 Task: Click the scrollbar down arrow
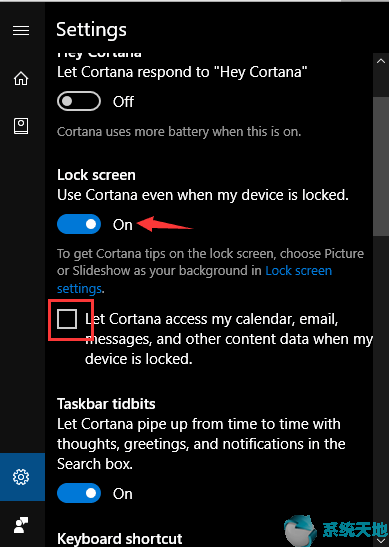[x=381, y=540]
